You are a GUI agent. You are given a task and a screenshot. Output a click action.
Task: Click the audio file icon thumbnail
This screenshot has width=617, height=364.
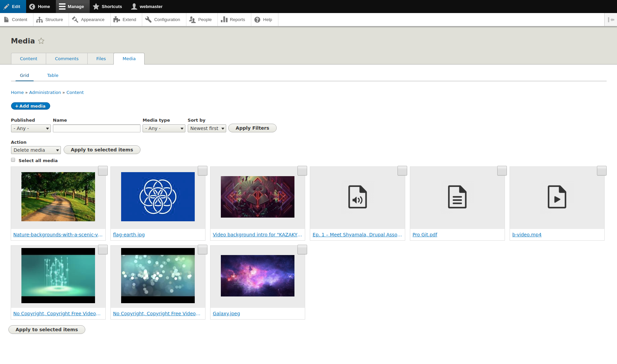coord(357,197)
